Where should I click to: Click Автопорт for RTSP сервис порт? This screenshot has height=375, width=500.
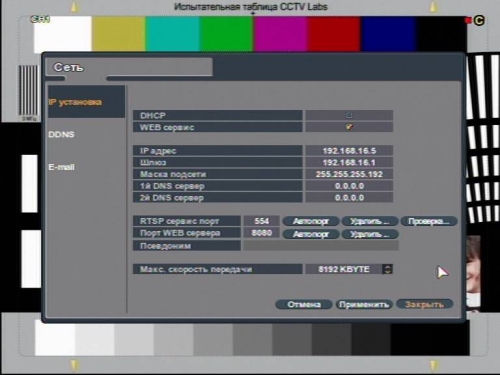tap(311, 221)
